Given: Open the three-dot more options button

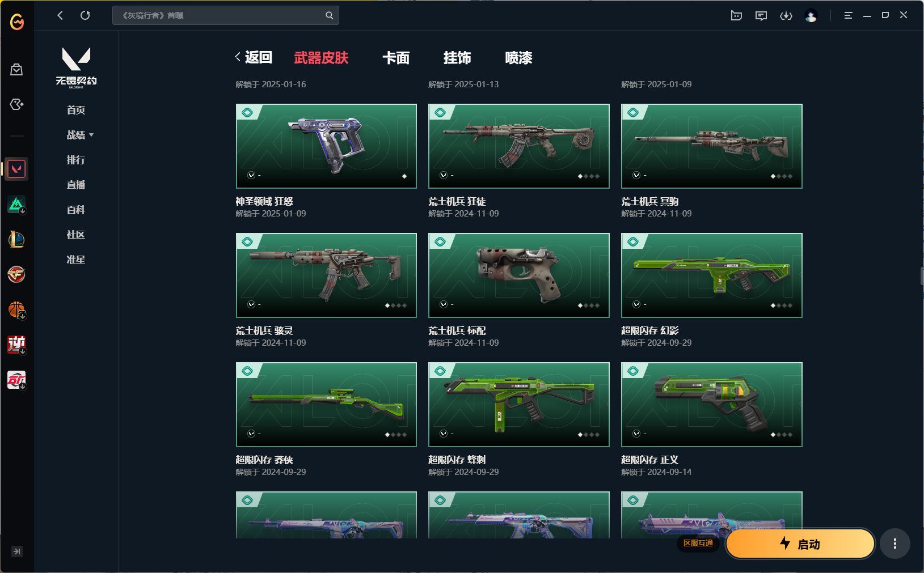Looking at the screenshot, I should tap(895, 544).
